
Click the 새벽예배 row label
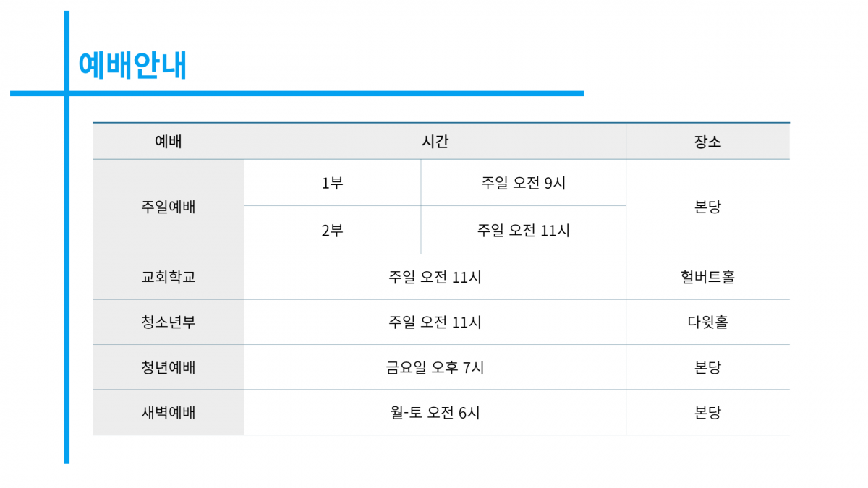pyautogui.click(x=169, y=413)
